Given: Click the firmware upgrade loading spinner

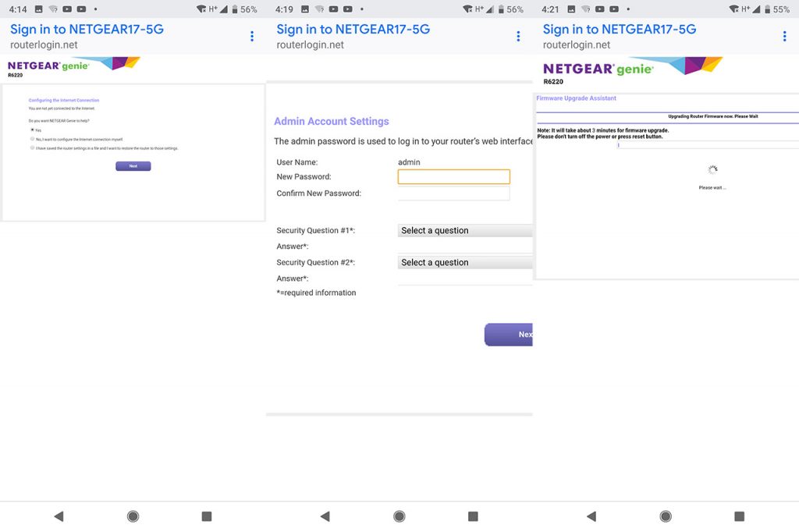Looking at the screenshot, I should click(x=712, y=168).
